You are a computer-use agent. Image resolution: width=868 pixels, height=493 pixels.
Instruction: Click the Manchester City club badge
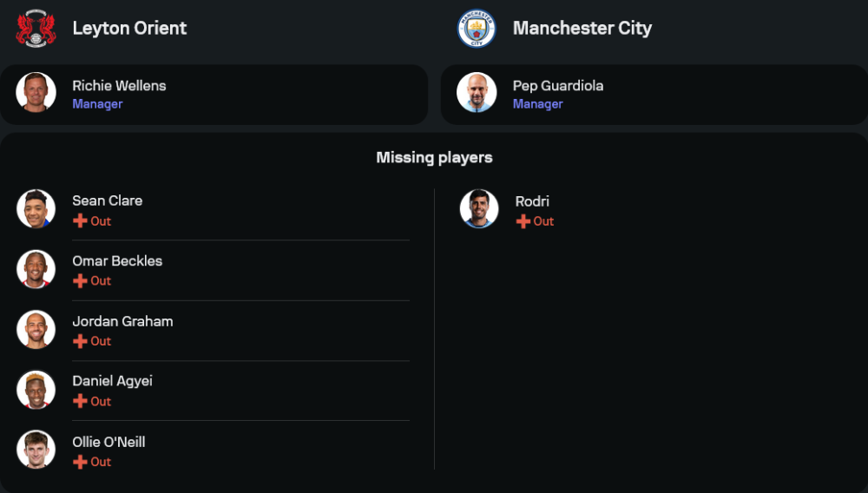tap(477, 28)
